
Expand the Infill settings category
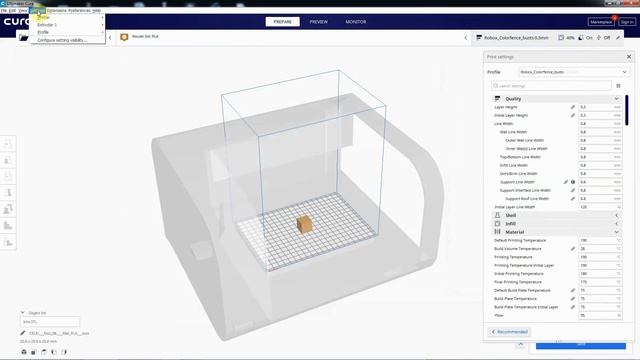(x=557, y=224)
